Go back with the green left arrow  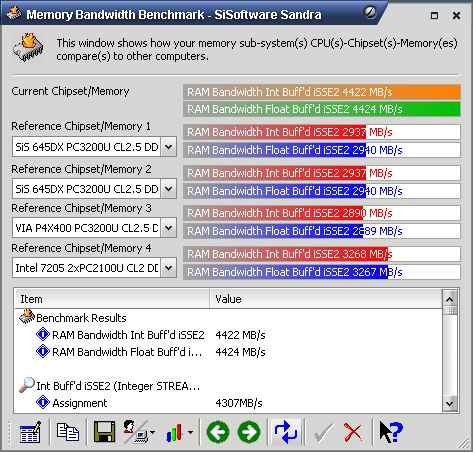tap(218, 432)
